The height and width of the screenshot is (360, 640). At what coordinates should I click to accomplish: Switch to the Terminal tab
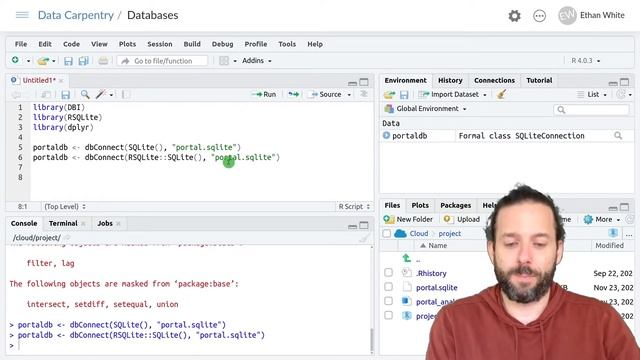[63, 223]
